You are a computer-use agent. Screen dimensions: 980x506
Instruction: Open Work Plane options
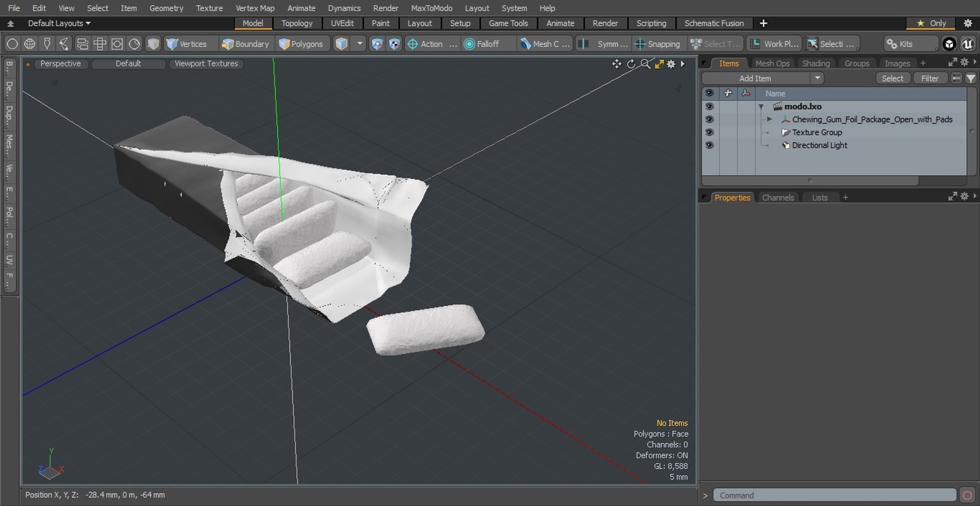click(774, 44)
